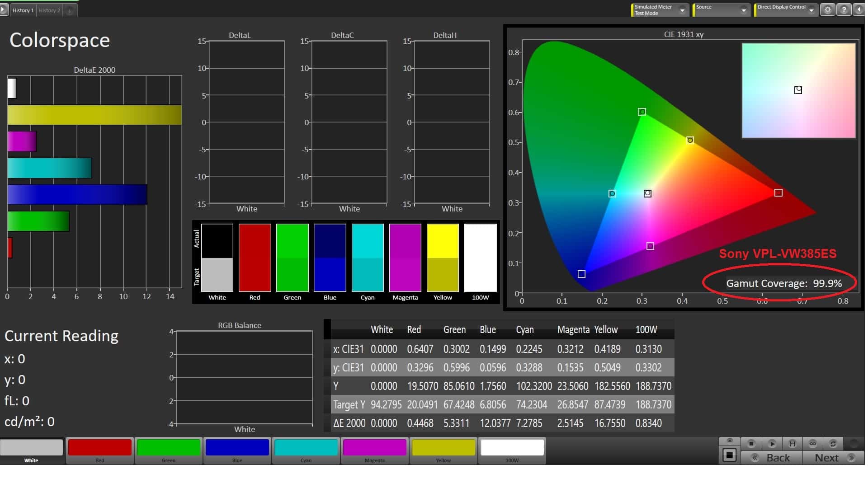Image resolution: width=868 pixels, height=488 pixels.
Task: Click the magenta DeltaE 2000 bar
Action: [x=22, y=141]
